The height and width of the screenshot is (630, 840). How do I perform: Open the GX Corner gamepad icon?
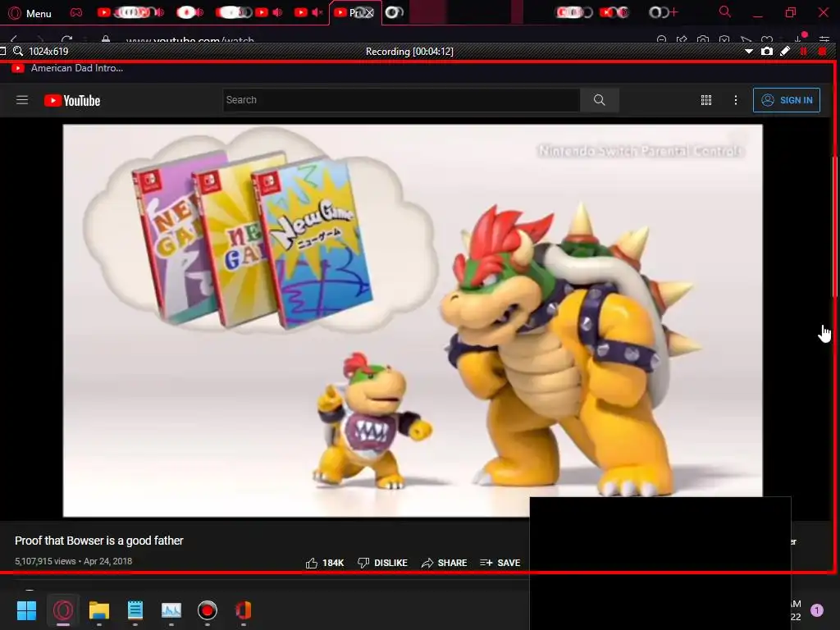pos(76,12)
